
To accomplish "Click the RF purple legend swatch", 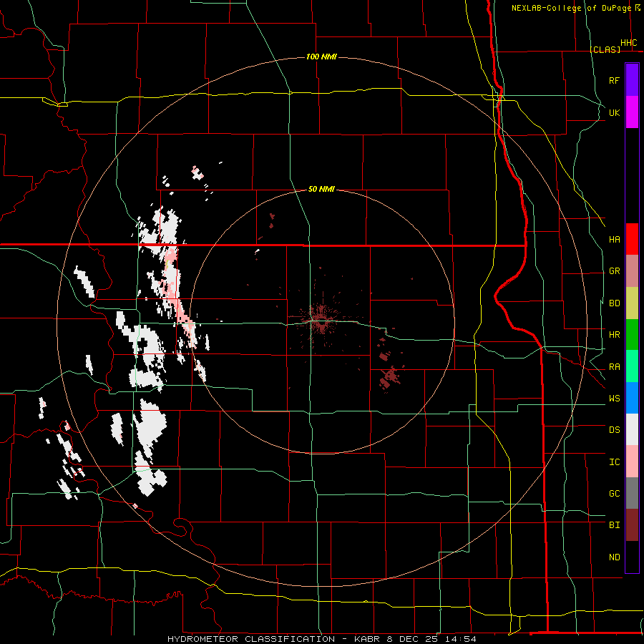I will (632, 80).
